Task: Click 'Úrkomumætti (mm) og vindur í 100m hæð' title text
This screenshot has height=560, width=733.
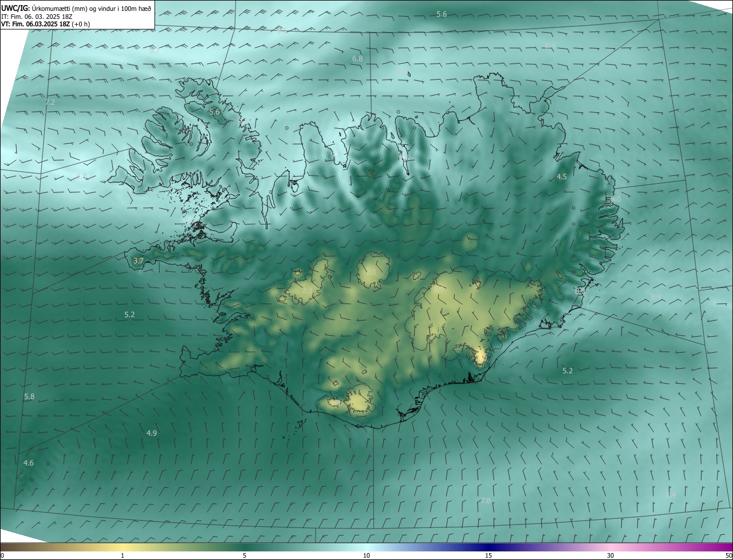Action: click(x=92, y=8)
